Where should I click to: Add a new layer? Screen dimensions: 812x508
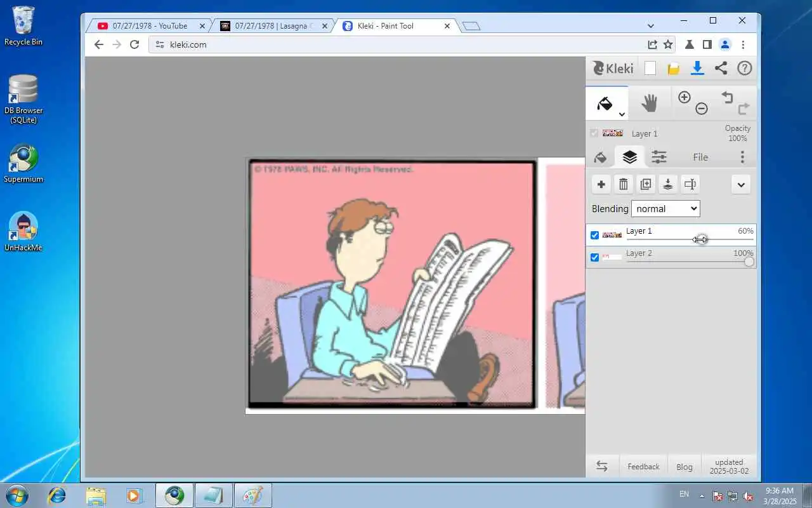(601, 184)
